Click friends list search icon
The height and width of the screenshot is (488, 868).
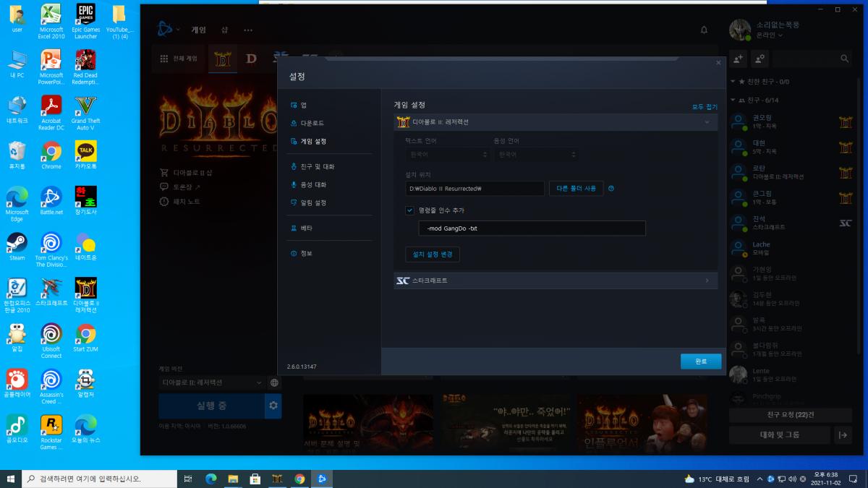pos(844,59)
